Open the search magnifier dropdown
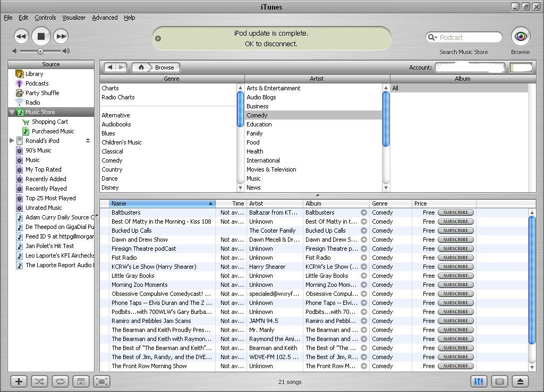This screenshot has height=392, width=544. [432, 37]
